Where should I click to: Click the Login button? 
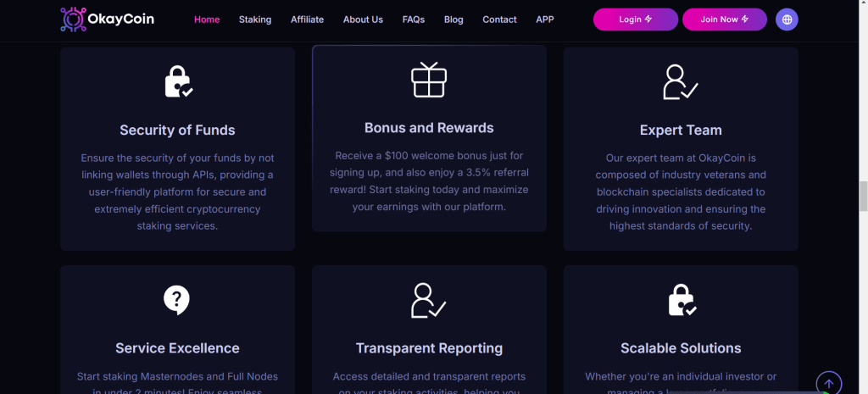tap(635, 19)
